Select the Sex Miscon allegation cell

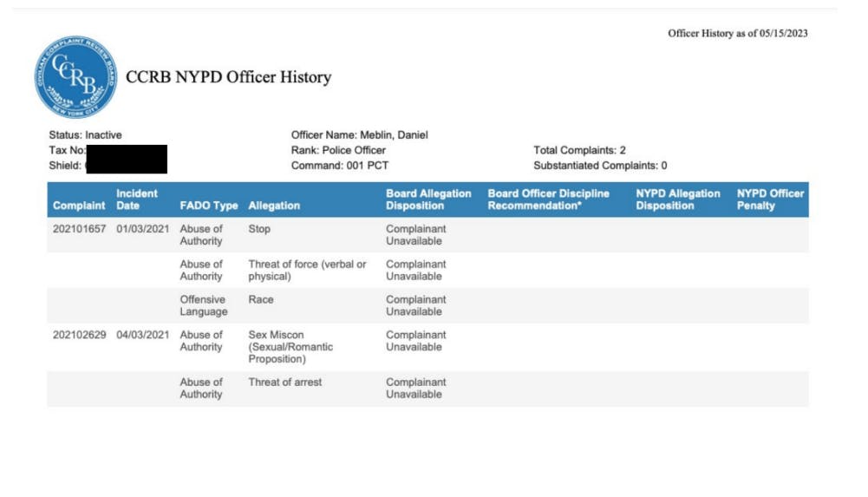290,347
